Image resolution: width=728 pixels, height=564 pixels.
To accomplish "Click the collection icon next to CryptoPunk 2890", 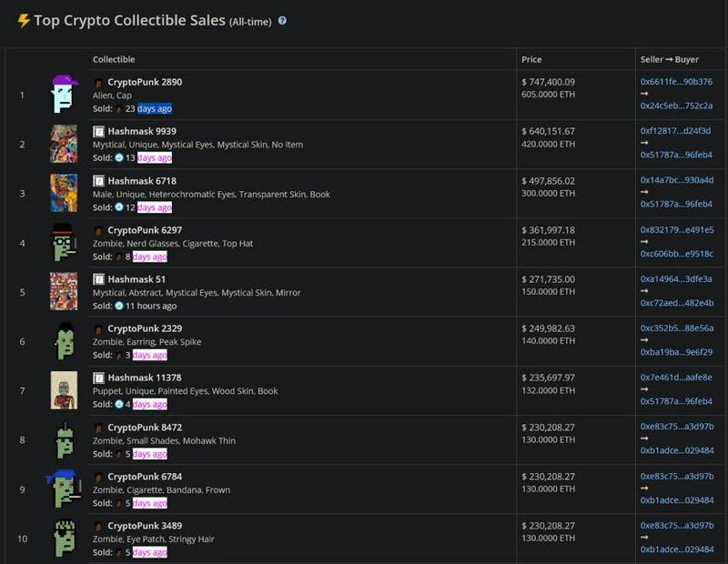I will (x=99, y=83).
